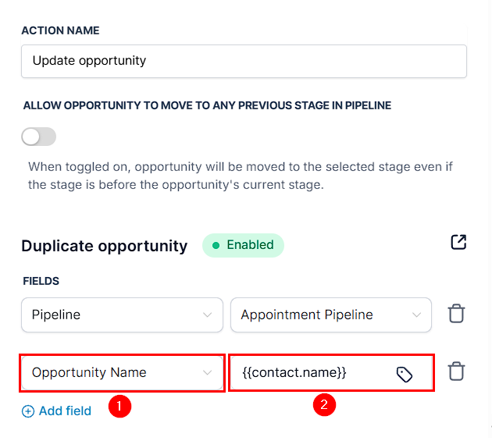Click the chevron in Pipeline field selector
This screenshot has width=492, height=448.
207,315
